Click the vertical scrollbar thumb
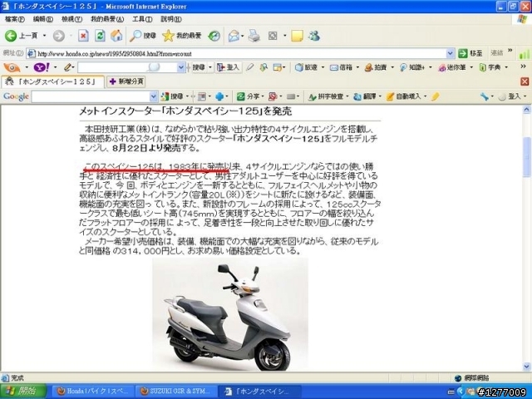 click(x=526, y=157)
